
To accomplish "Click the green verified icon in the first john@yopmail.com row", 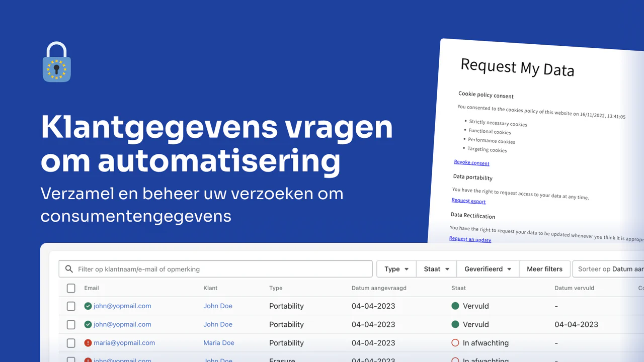I will (x=88, y=306).
